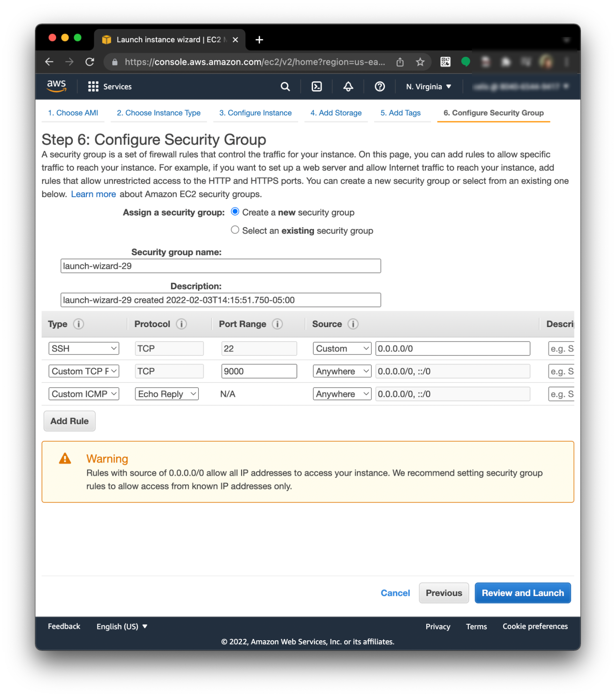
Task: Select Create a new security group radio
Action: [x=235, y=212]
